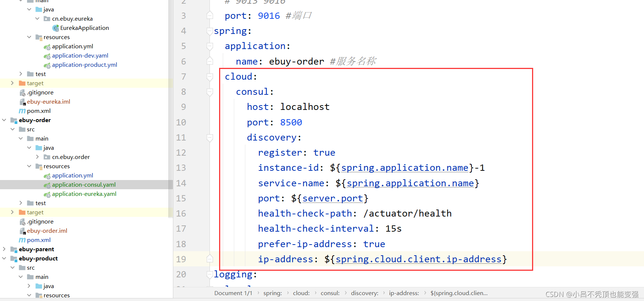Click the 'consul:' breadcrumb
This screenshot has width=644, height=301.
click(x=330, y=293)
